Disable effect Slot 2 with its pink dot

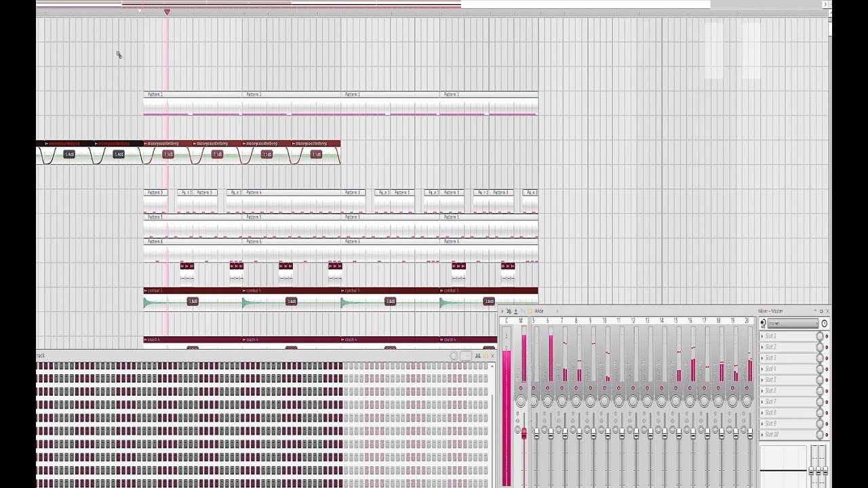pyautogui.click(x=827, y=347)
